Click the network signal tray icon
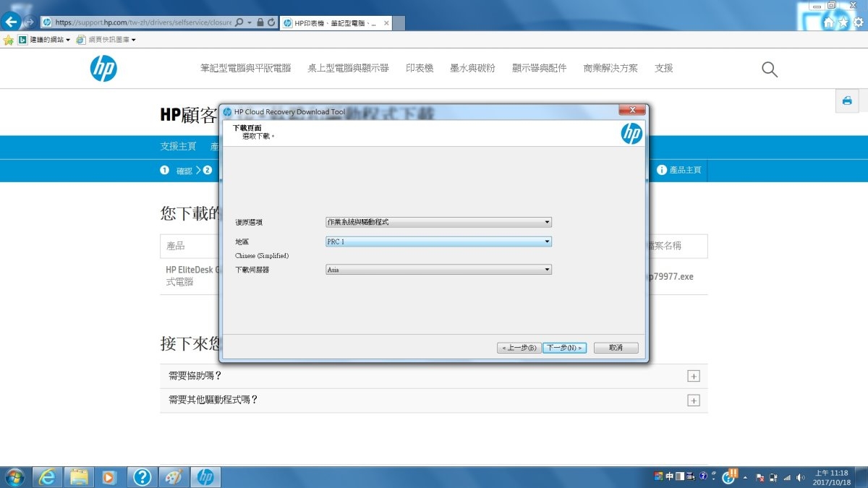The height and width of the screenshot is (488, 868). coord(787,477)
